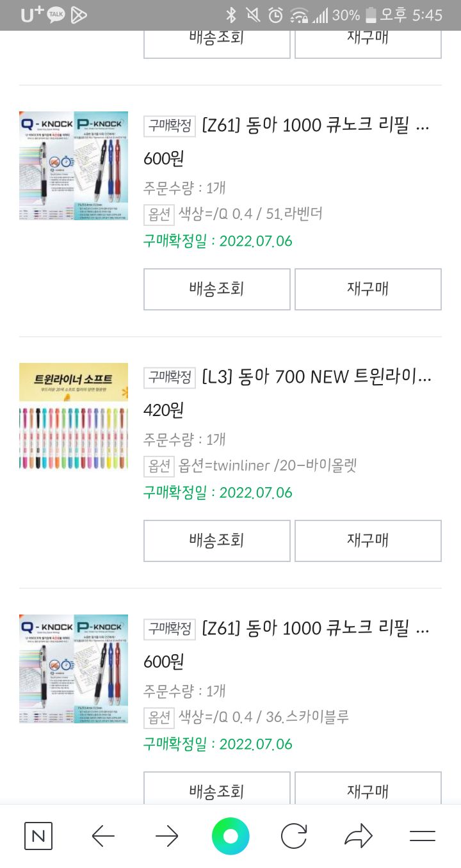This screenshot has height=868, width=461.
Task: Go forward with the right arrow icon
Action: click(167, 836)
